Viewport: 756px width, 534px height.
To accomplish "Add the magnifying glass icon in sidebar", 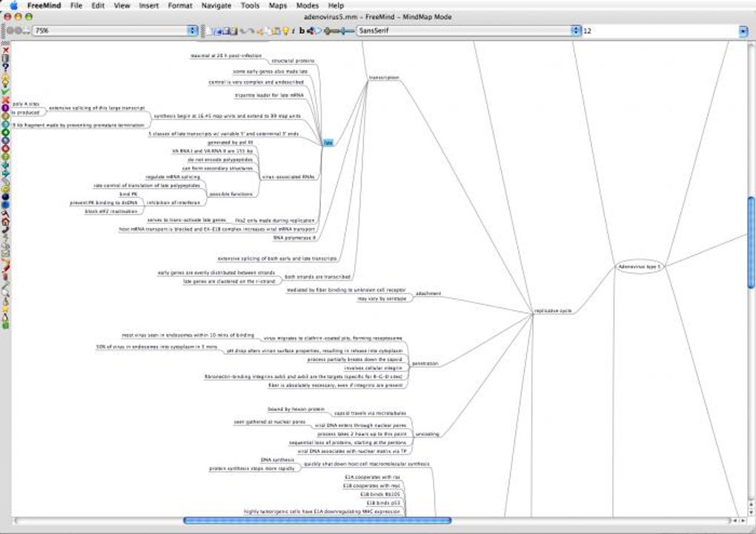I will coord(5,291).
